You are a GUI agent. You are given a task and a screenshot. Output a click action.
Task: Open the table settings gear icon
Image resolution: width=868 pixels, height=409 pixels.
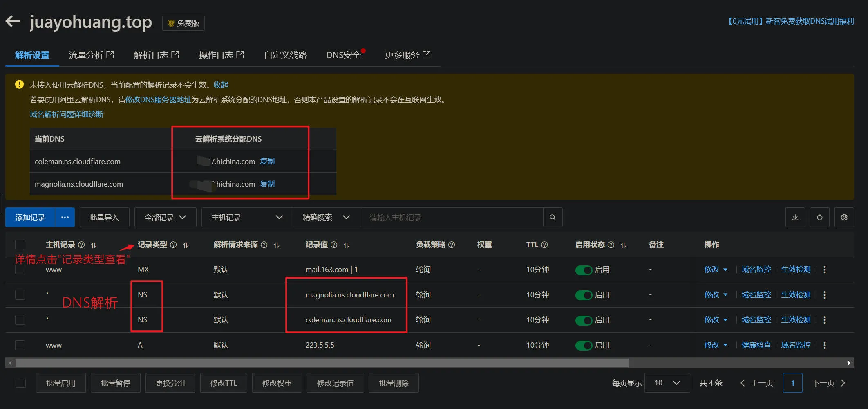click(844, 217)
